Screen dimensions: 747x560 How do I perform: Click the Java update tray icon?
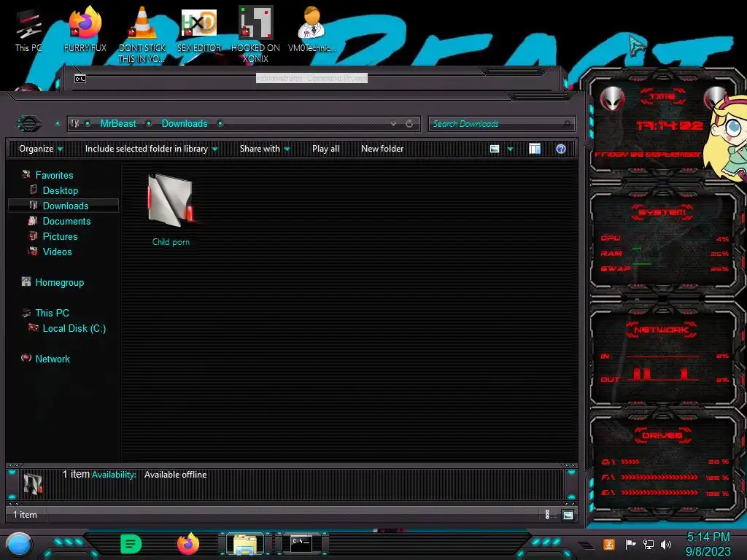(608, 544)
